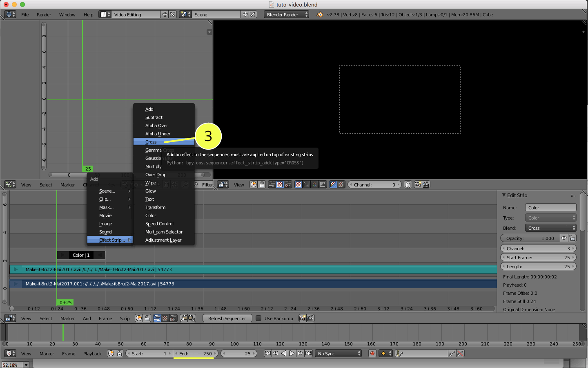
Task: Choose Adjustment Layer from effect menu
Action: coord(164,240)
